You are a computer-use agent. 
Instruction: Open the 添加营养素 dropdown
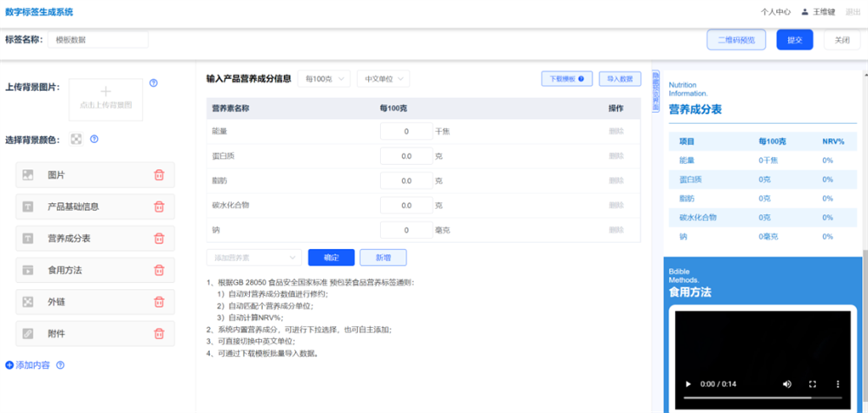[x=253, y=258]
